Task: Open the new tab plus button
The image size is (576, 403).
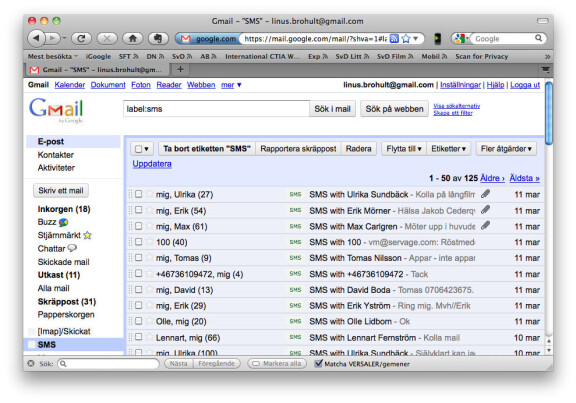Action: coord(180,69)
